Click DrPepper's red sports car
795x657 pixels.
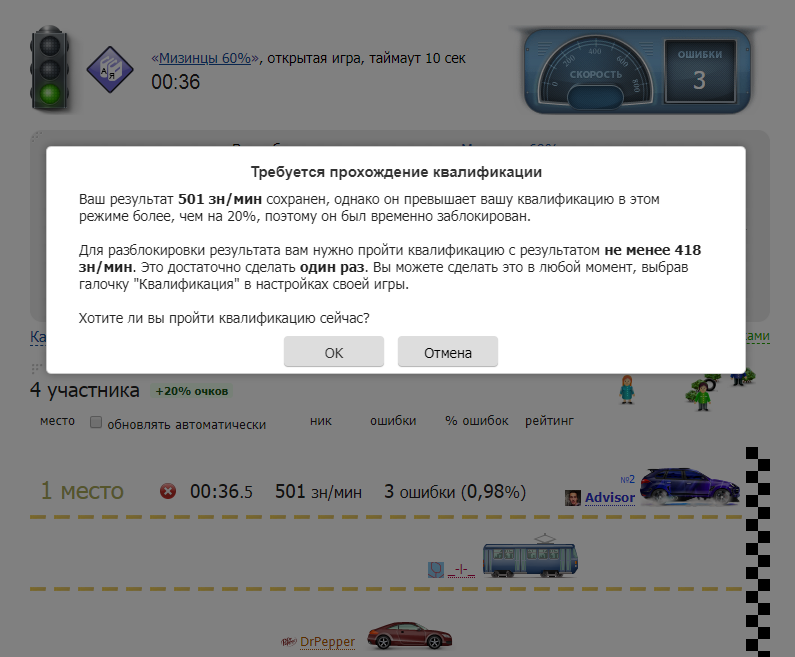410,635
